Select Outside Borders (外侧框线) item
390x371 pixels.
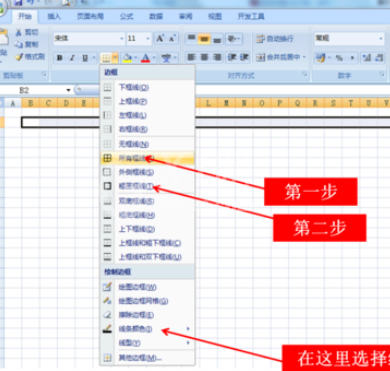pyautogui.click(x=147, y=172)
